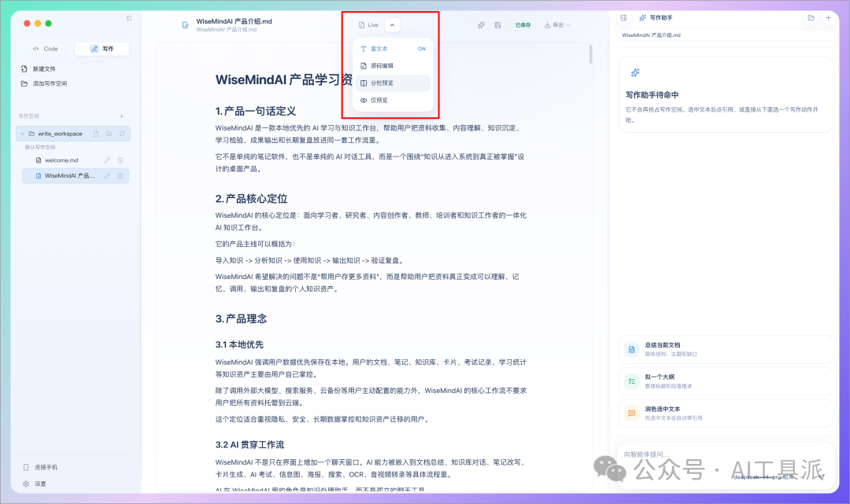This screenshot has width=850, height=504.
Task: Create new folder in write_workspace icon
Action: [x=109, y=134]
